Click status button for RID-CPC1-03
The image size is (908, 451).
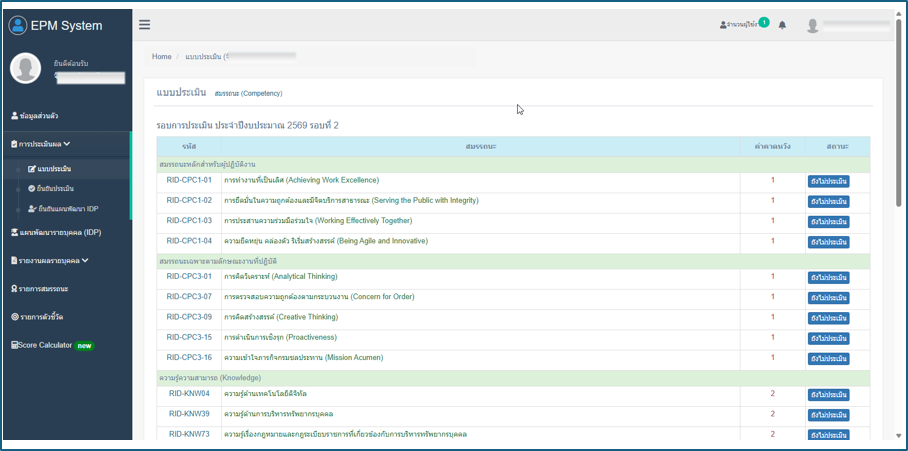828,222
